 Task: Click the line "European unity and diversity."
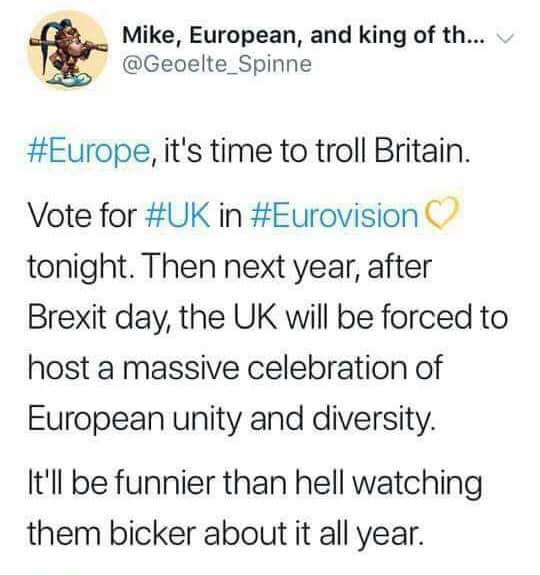pos(232,420)
